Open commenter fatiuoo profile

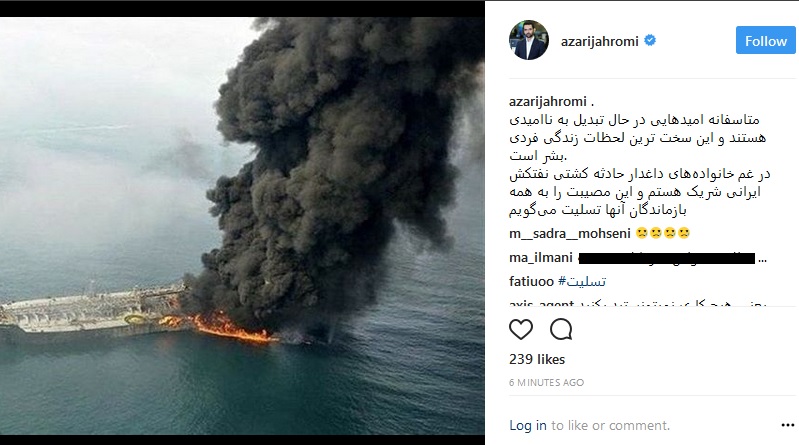tap(531, 281)
